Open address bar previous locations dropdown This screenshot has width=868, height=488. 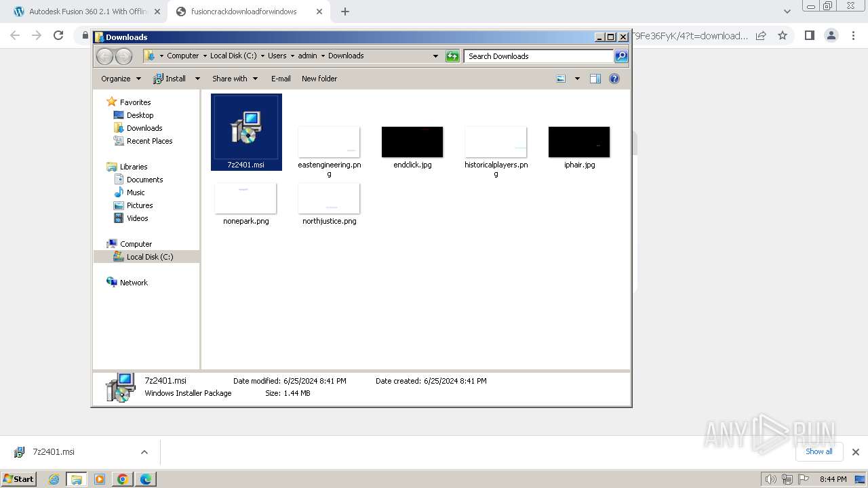(435, 56)
